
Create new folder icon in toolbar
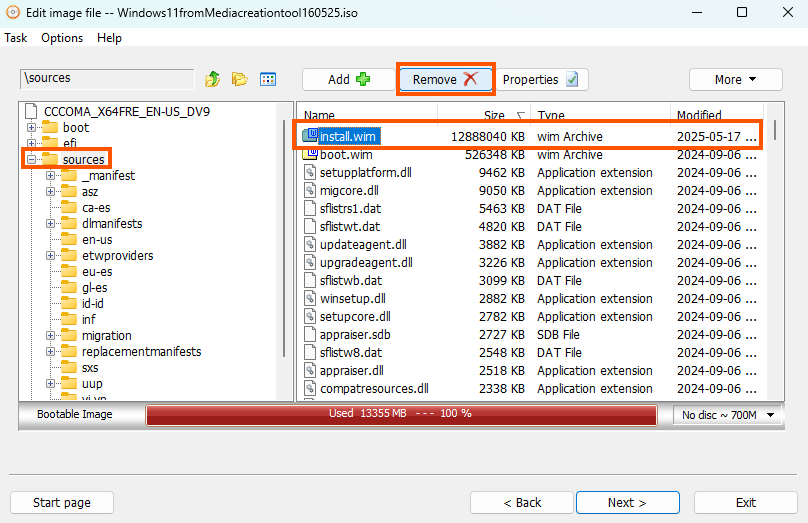pyautogui.click(x=240, y=79)
